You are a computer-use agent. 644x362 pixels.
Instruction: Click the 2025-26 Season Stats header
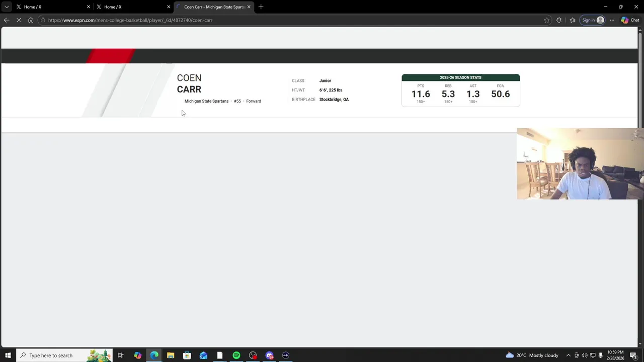pyautogui.click(x=460, y=77)
